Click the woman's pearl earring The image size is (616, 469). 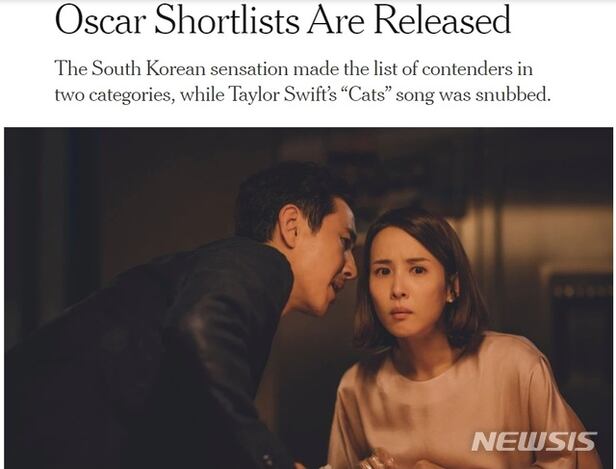coord(447,300)
